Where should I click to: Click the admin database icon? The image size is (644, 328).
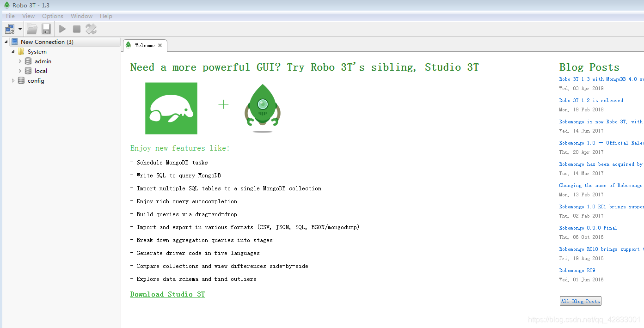[28, 61]
